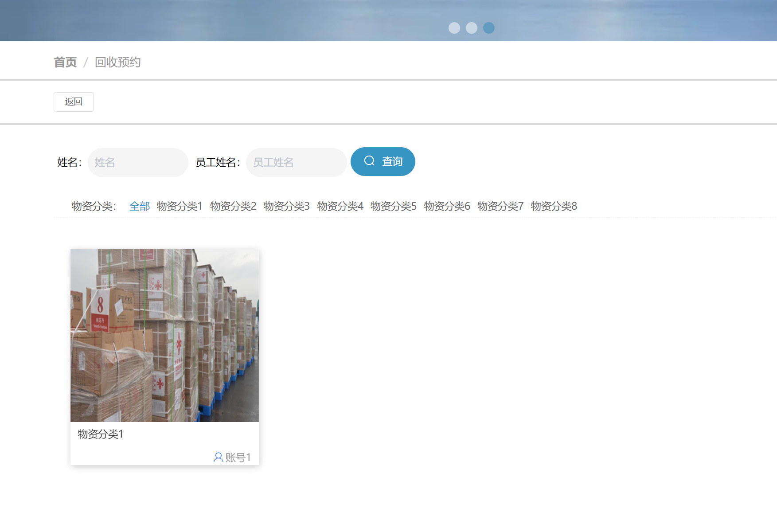The height and width of the screenshot is (532, 777).
Task: Select the first carousel indicator dot
Action: click(x=454, y=28)
